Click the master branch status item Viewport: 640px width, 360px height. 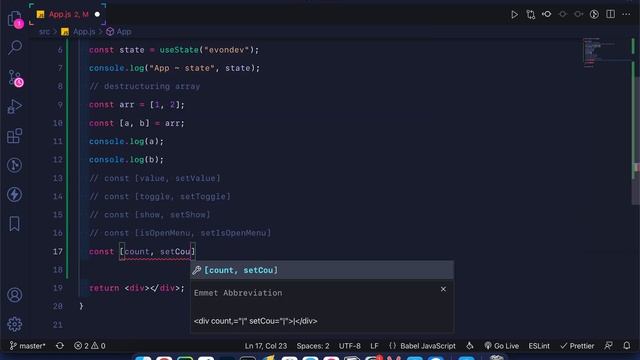(x=27, y=346)
